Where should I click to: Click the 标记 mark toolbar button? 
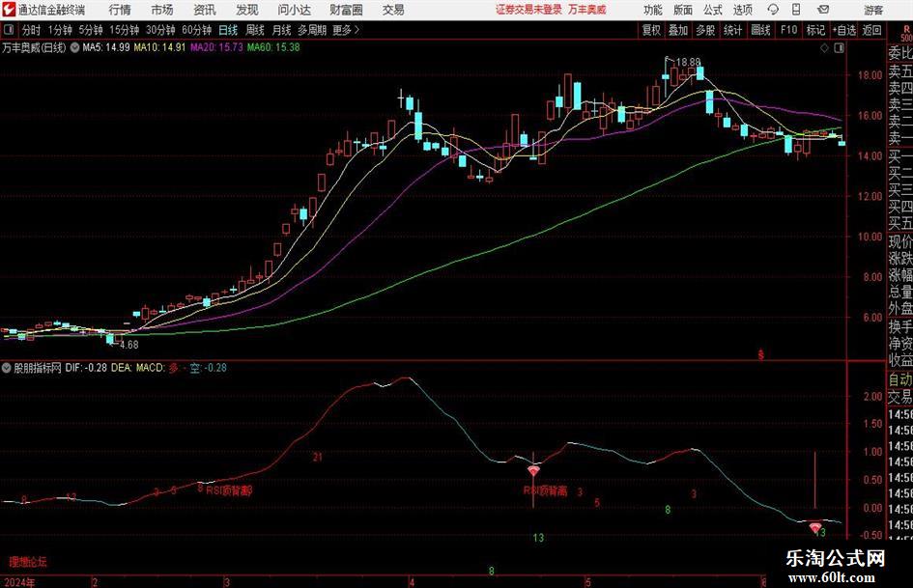tap(815, 30)
